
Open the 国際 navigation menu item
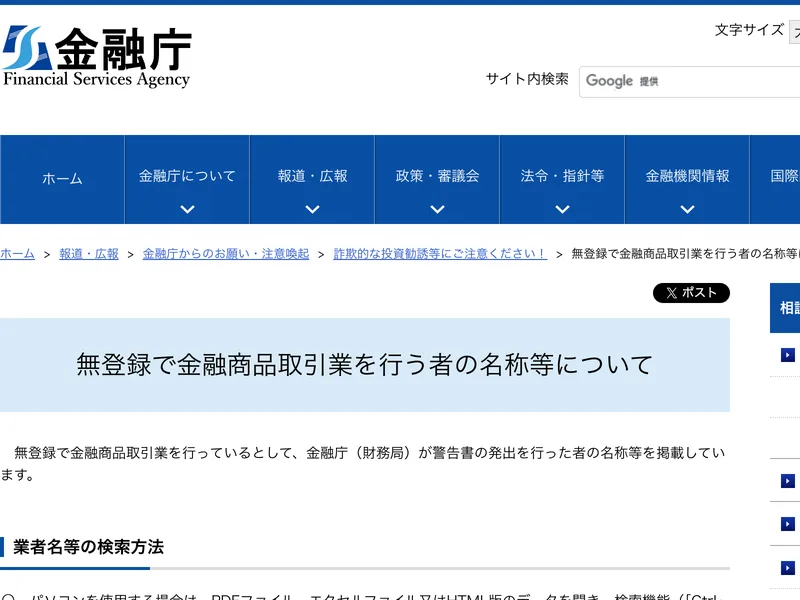(x=775, y=177)
